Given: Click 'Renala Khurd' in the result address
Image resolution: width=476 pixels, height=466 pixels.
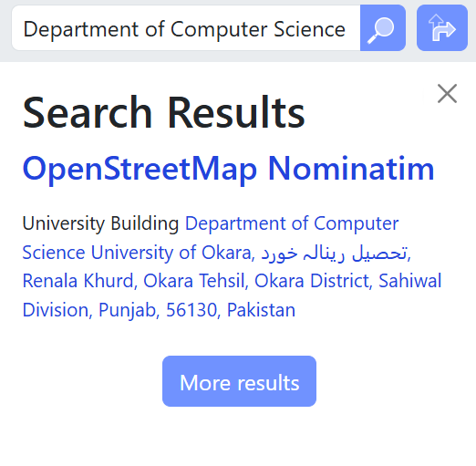Looking at the screenshot, I should coord(78,281).
